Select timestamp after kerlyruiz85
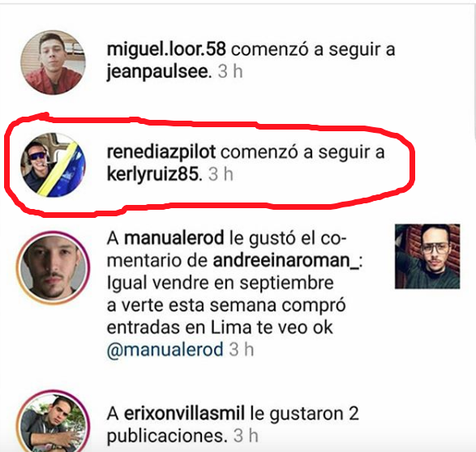This screenshot has width=476, height=452. 221,174
